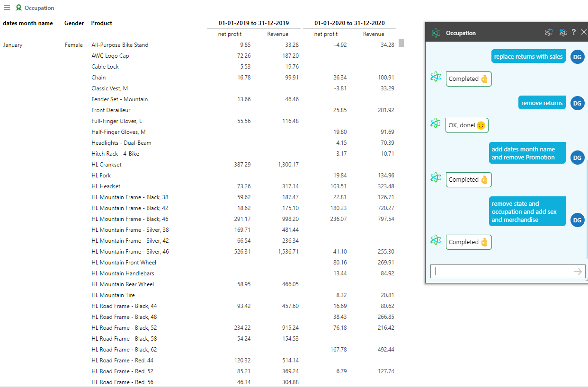Screen dimensions: 588x387
Task: Send message using the arrow icon
Action: [x=578, y=271]
